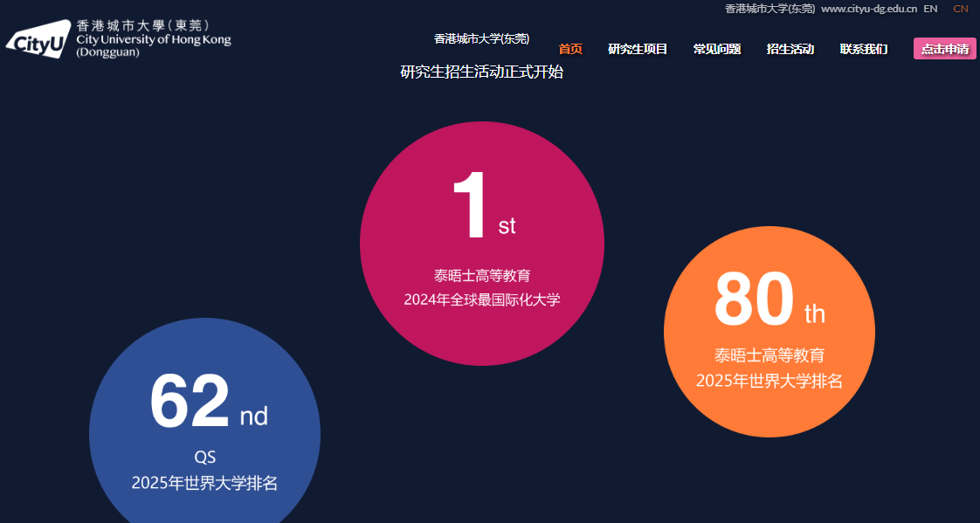Click the 香港城市大学(东莞) text above heading

(481, 38)
